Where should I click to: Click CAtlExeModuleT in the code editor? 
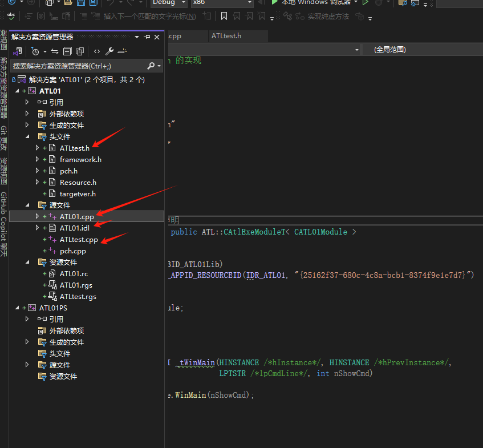point(254,232)
